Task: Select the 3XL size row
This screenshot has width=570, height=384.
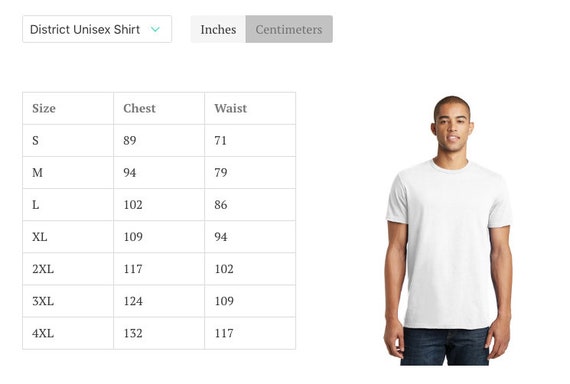Action: 159,301
